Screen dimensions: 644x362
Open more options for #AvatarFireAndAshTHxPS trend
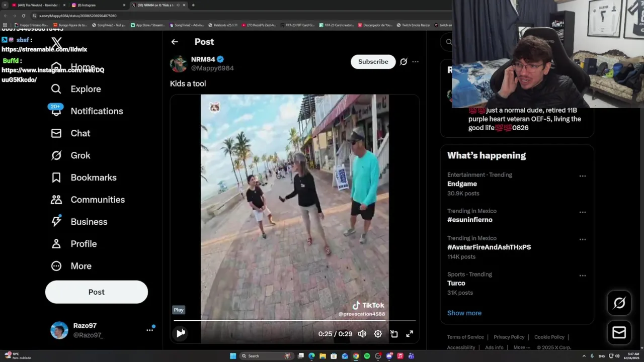[582, 239]
